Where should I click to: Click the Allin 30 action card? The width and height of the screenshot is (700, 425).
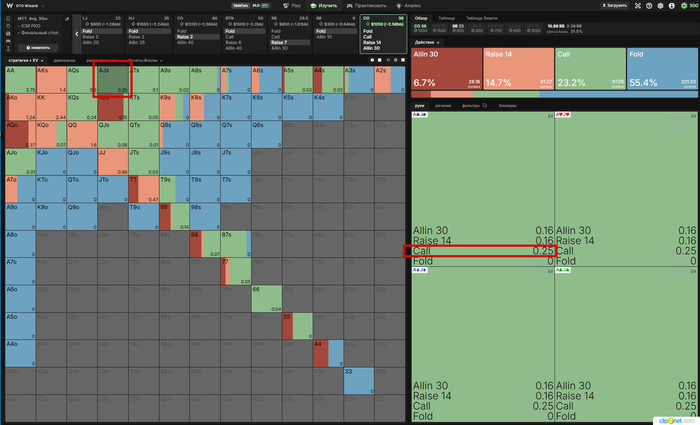click(446, 69)
